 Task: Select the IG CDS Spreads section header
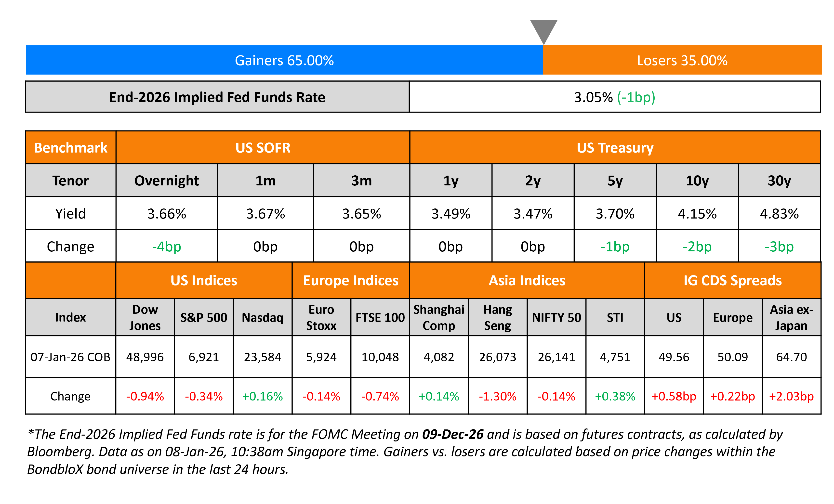(x=732, y=280)
